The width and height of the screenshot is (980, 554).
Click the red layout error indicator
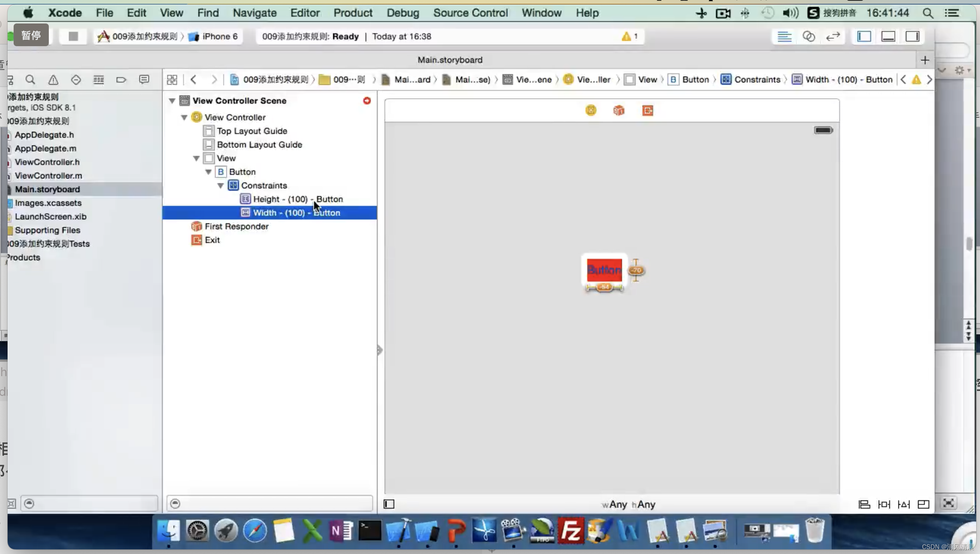pyautogui.click(x=367, y=101)
